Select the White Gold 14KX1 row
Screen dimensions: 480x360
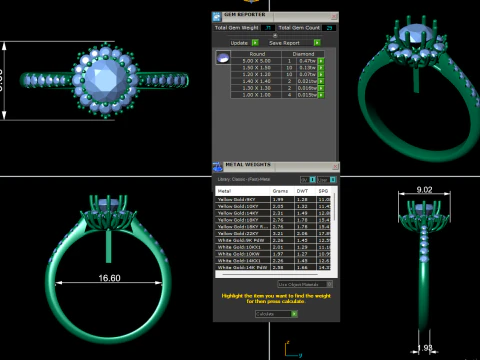(x=273, y=261)
